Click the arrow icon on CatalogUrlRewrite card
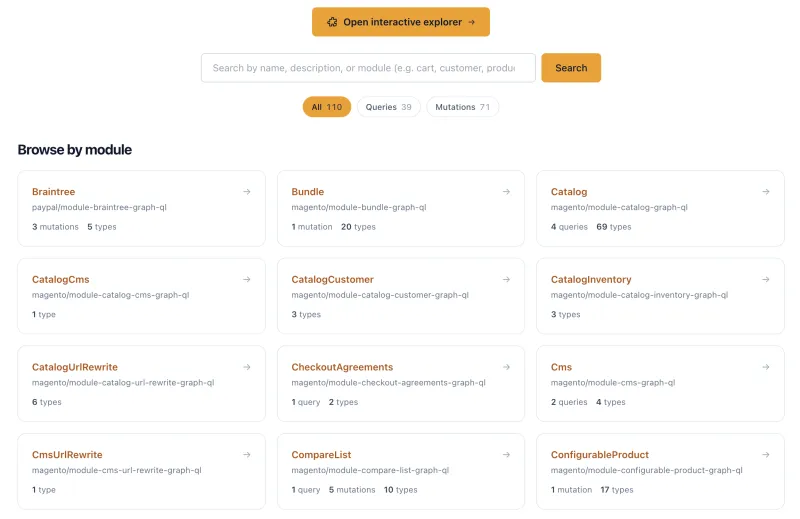The image size is (800, 519). click(247, 367)
